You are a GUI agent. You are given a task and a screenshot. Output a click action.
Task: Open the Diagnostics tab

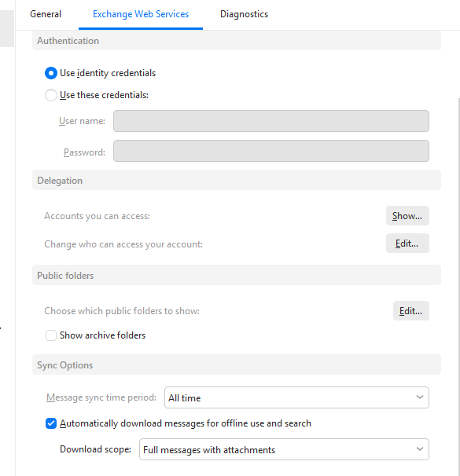pos(244,14)
